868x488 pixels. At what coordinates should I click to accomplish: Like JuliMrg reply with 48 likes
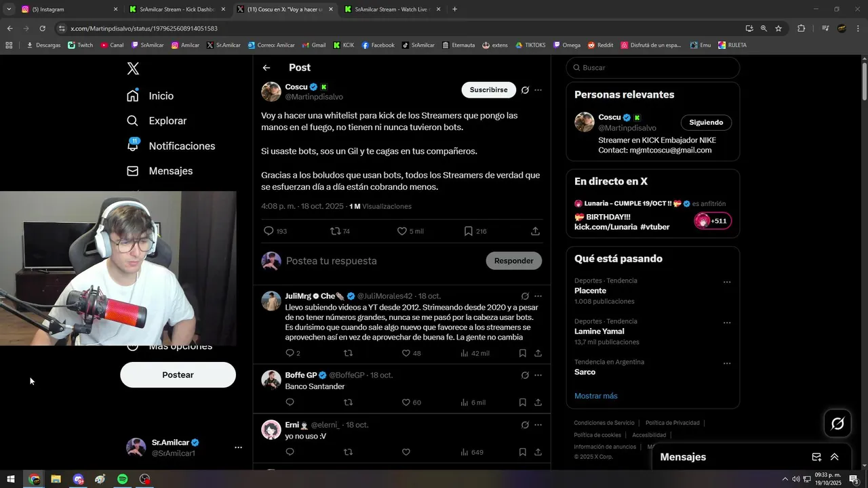point(411,353)
